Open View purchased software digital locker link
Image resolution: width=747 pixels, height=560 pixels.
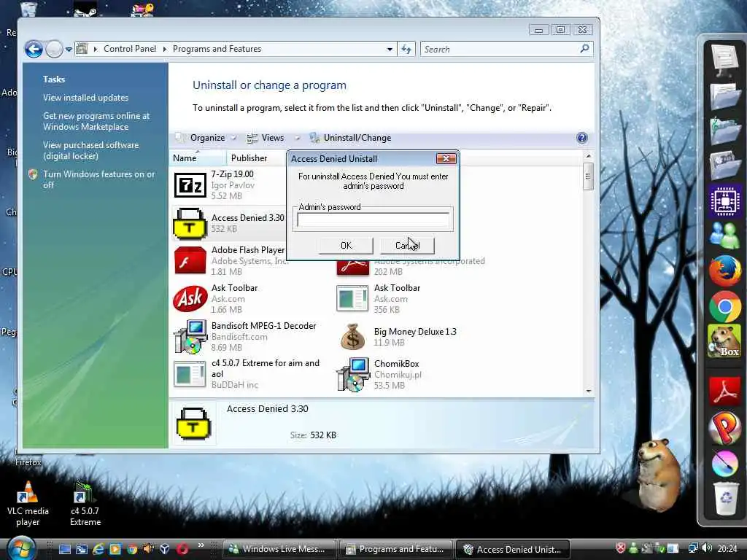click(90, 150)
